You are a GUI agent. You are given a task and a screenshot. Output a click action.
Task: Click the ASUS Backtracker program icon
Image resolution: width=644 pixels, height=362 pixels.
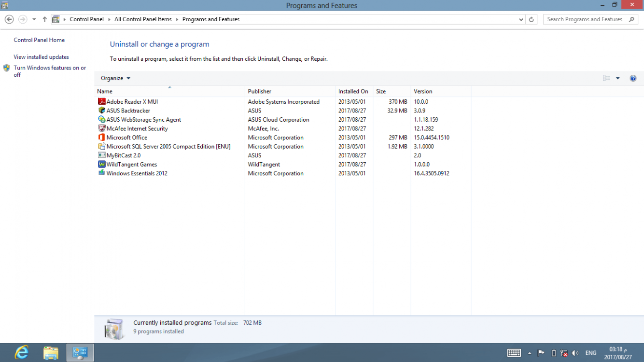pos(101,111)
